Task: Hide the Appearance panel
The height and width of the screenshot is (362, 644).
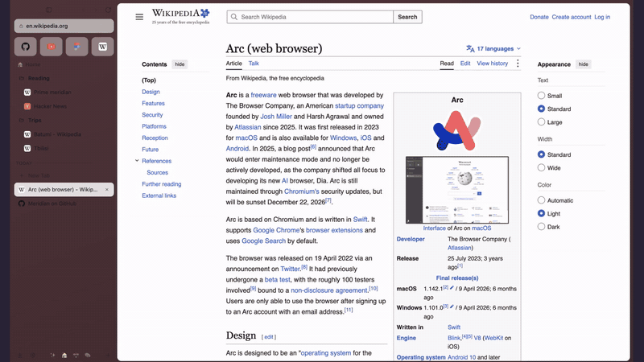Action: 583,64
